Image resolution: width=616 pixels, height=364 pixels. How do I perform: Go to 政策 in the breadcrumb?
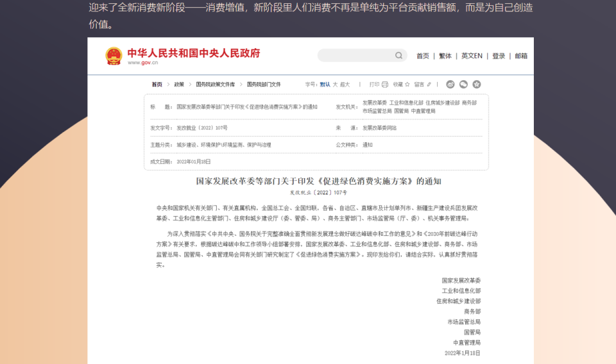click(x=179, y=85)
